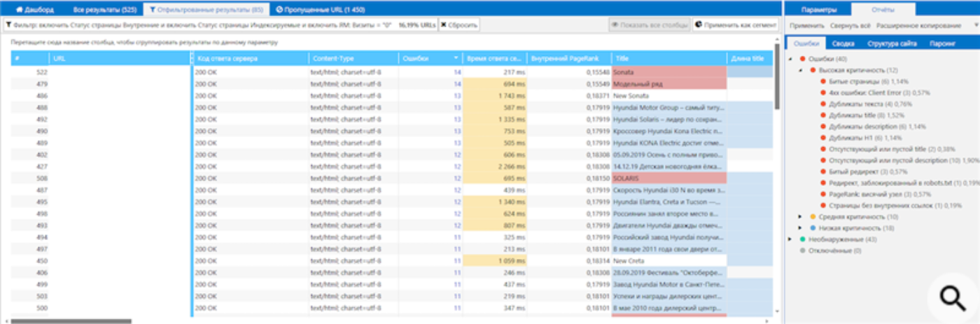Expand the Низкая критичность group
The height and width of the screenshot is (324, 980).
click(x=801, y=227)
